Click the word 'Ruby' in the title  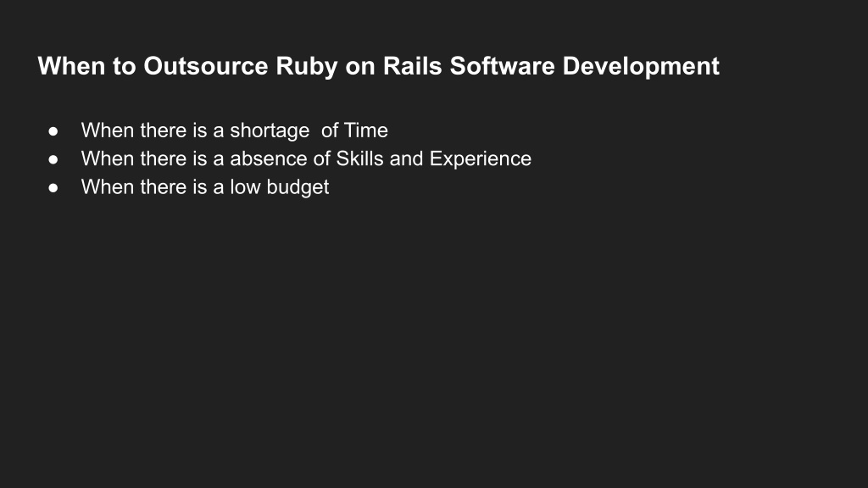[x=307, y=68]
